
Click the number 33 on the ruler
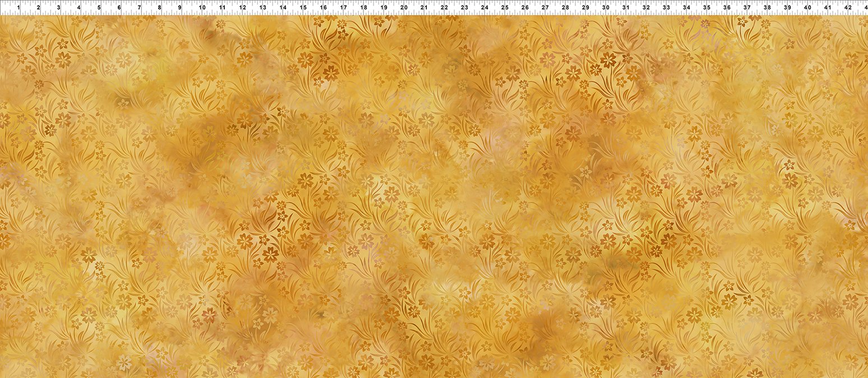tap(666, 8)
